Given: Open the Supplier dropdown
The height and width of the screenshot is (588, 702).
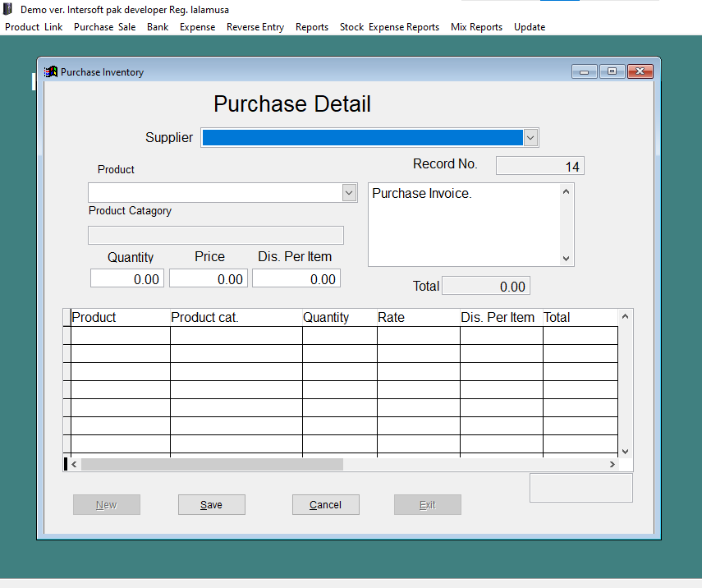Looking at the screenshot, I should click(530, 137).
